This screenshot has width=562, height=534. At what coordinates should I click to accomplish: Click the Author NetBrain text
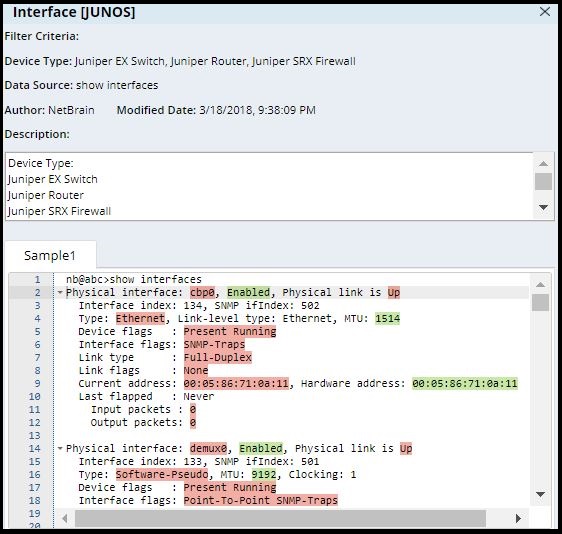(49, 110)
